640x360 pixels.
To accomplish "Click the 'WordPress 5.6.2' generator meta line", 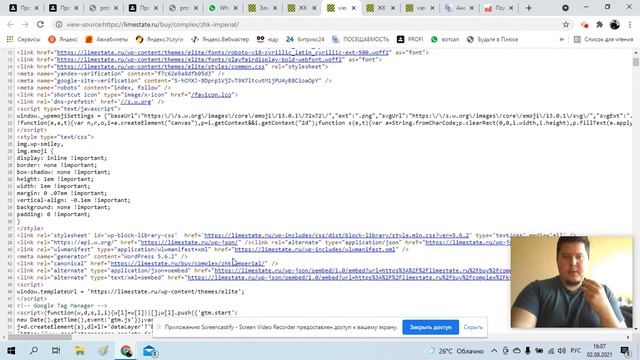I will [x=102, y=256].
